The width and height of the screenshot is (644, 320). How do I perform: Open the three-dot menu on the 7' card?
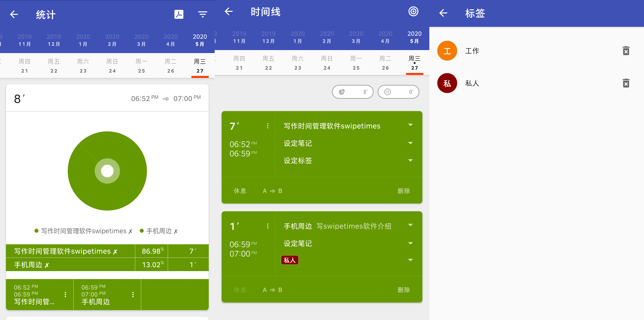point(268,126)
